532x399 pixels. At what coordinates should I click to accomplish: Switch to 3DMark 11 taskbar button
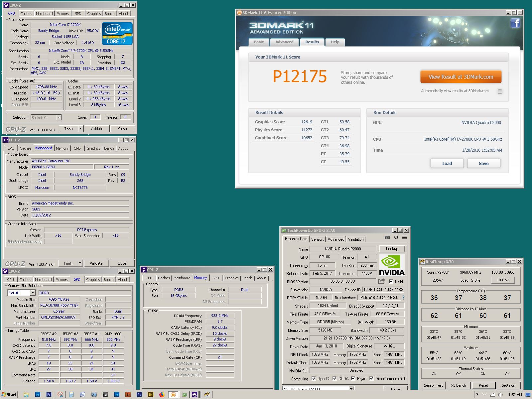click(x=173, y=395)
